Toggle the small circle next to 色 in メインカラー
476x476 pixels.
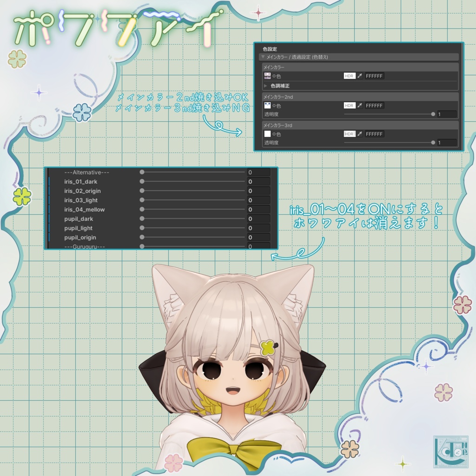[x=273, y=76]
